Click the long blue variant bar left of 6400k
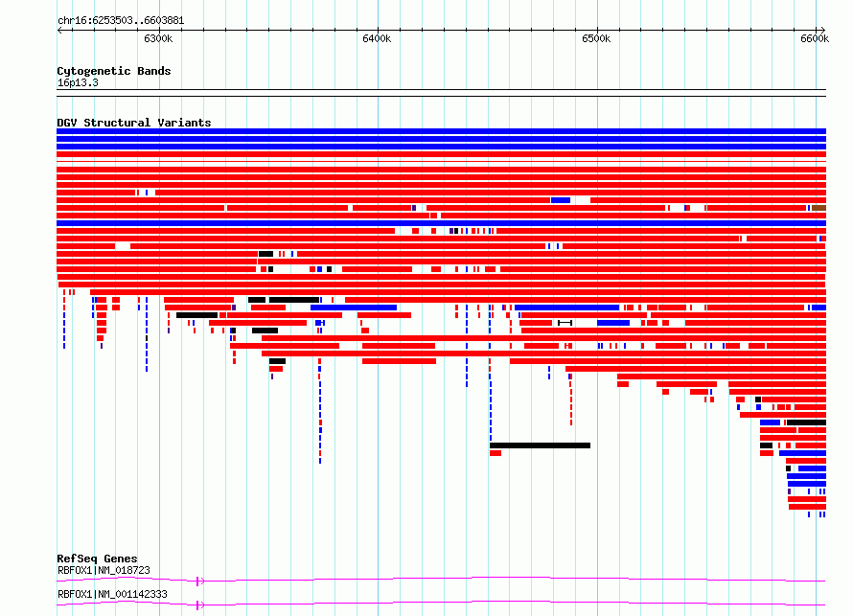853x616 pixels. 354,308
